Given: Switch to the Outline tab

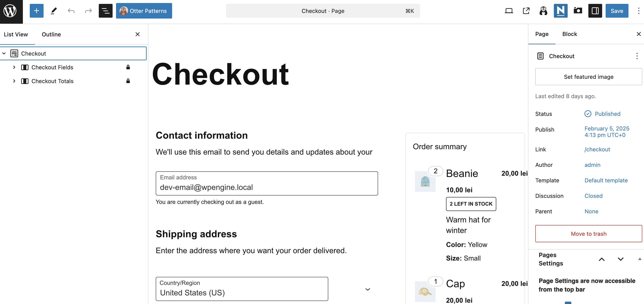Looking at the screenshot, I should pos(51,34).
